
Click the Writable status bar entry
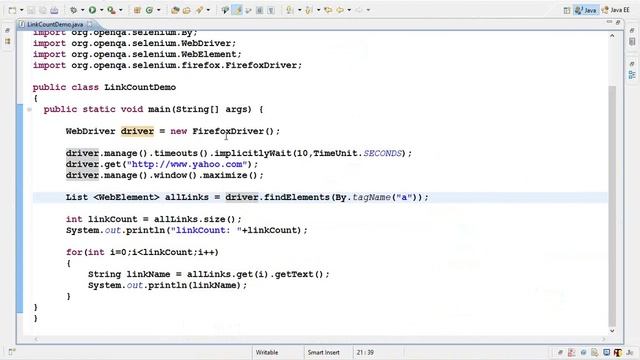[x=267, y=352]
